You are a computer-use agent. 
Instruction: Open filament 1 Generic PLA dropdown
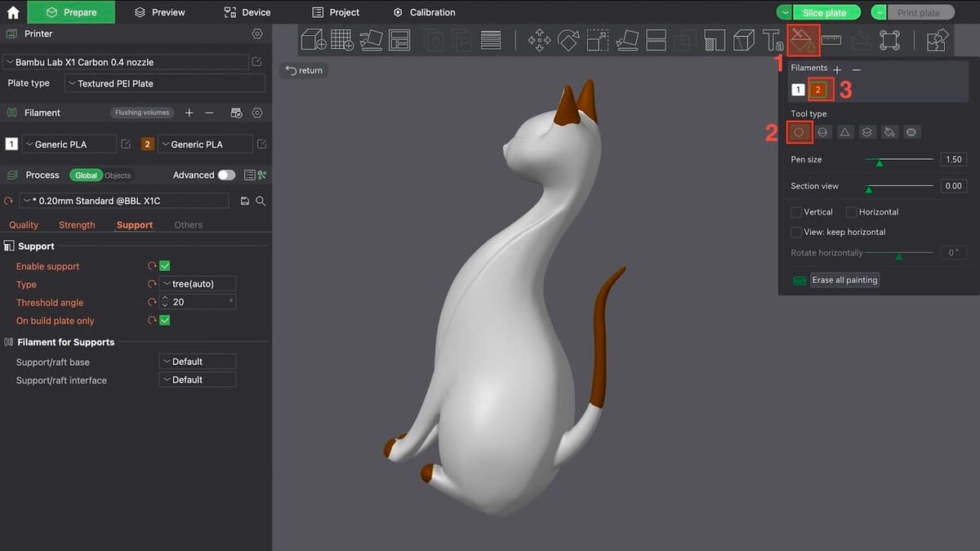(x=68, y=144)
